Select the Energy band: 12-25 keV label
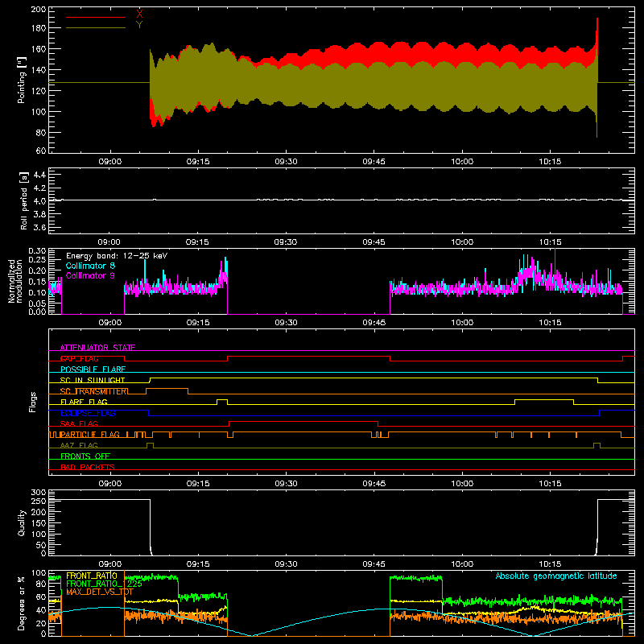This screenshot has width=644, height=644. 117,256
